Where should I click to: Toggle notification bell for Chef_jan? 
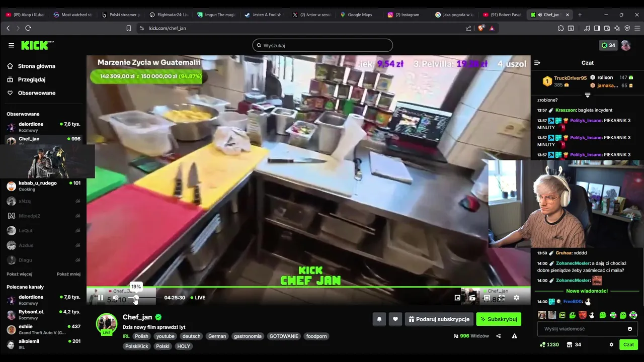379,319
